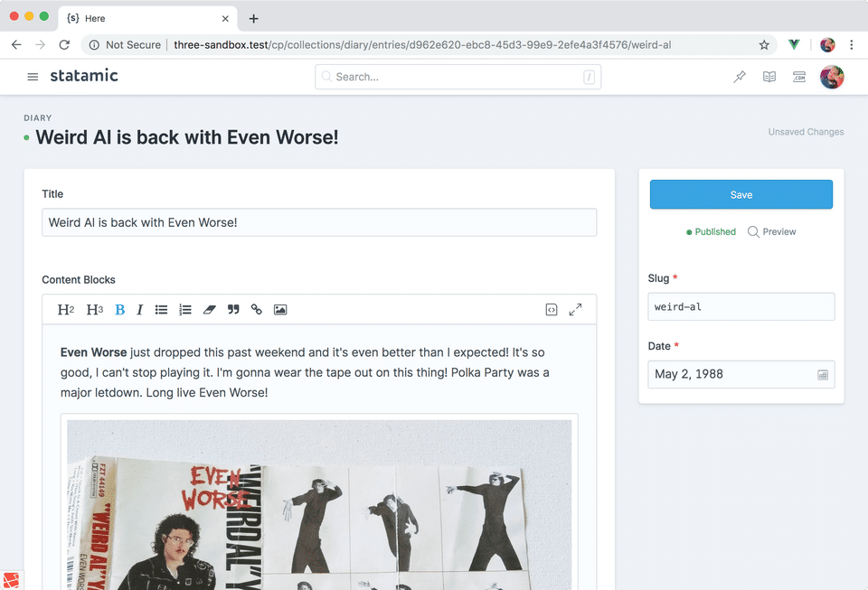
Task: Remove formatting with eraser icon
Action: (209, 310)
